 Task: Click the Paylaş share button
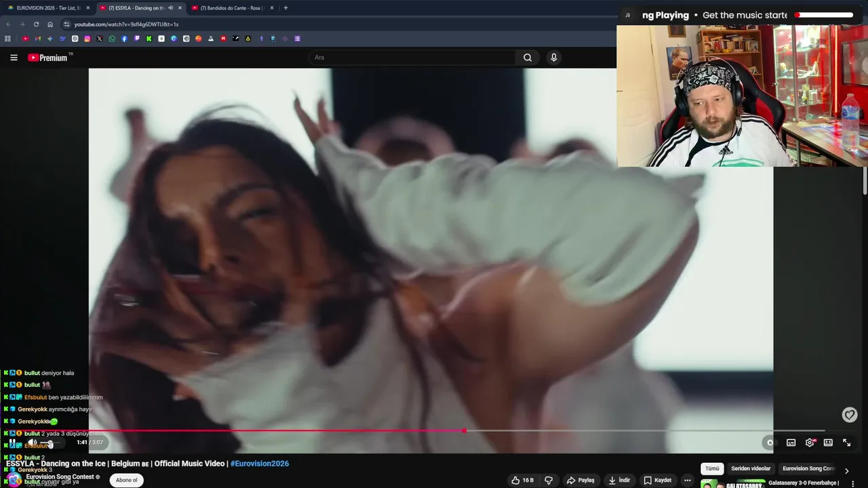coord(580,481)
